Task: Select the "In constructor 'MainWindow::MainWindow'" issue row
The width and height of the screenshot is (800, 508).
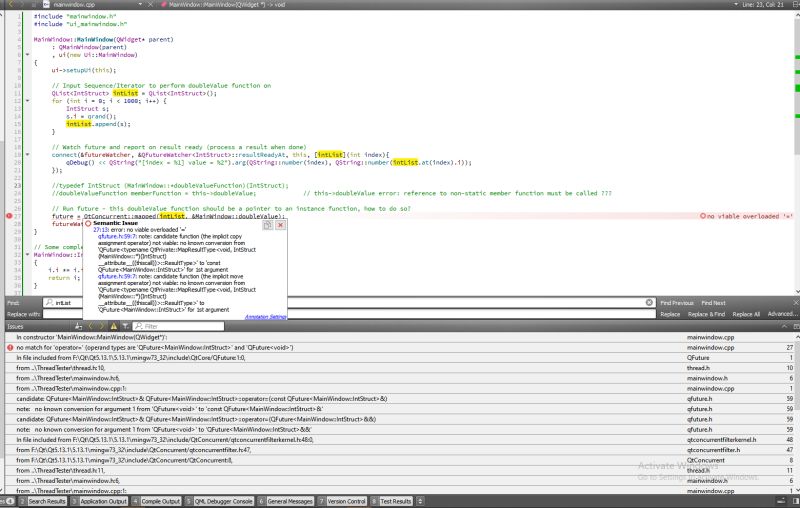Action: click(399, 337)
